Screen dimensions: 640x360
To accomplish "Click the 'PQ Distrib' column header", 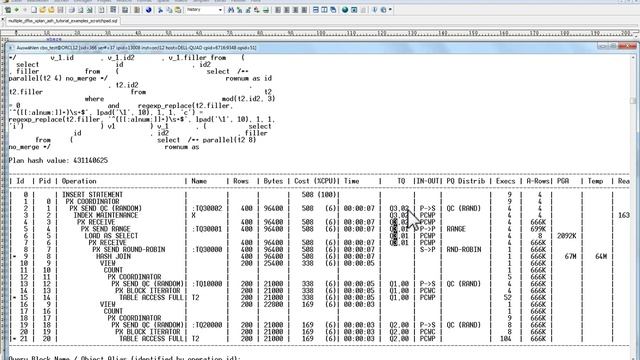I will 466,181.
